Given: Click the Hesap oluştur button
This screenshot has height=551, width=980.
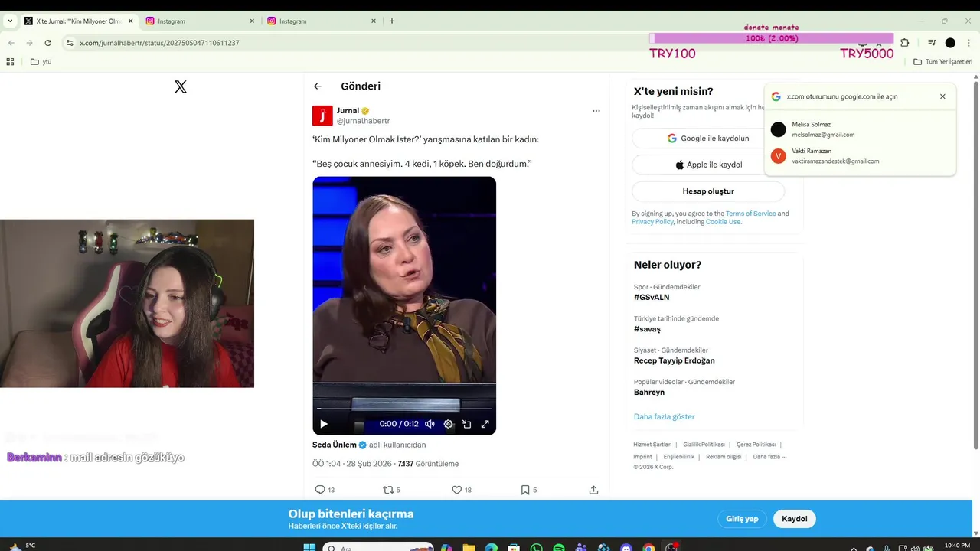Looking at the screenshot, I should [708, 191].
